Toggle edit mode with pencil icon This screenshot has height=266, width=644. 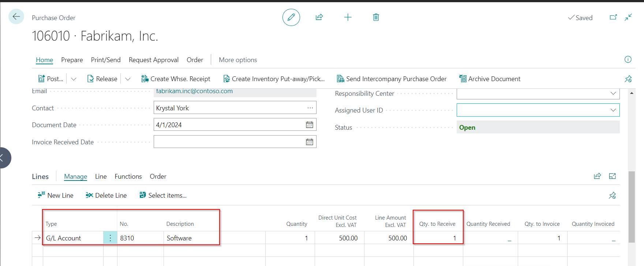pyautogui.click(x=291, y=17)
